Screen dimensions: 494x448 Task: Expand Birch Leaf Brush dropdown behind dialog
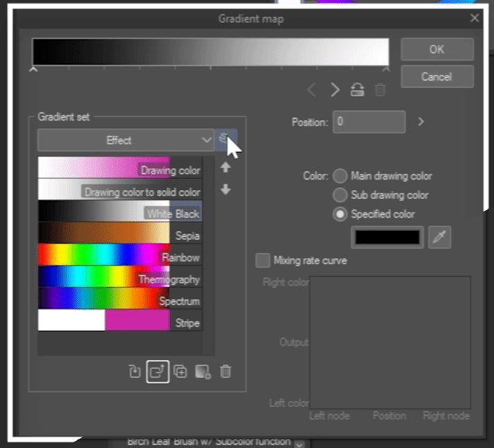(300, 444)
